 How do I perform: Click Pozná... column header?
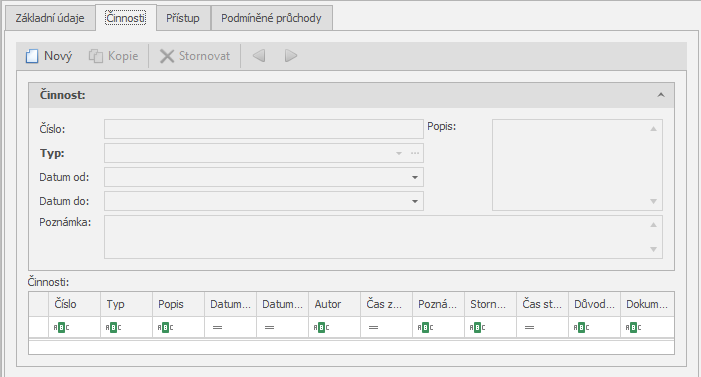pyautogui.click(x=439, y=304)
